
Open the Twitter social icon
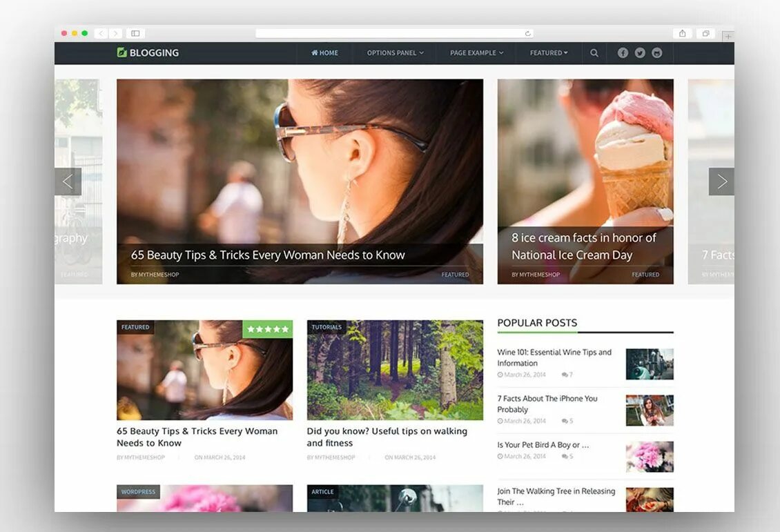(x=640, y=52)
